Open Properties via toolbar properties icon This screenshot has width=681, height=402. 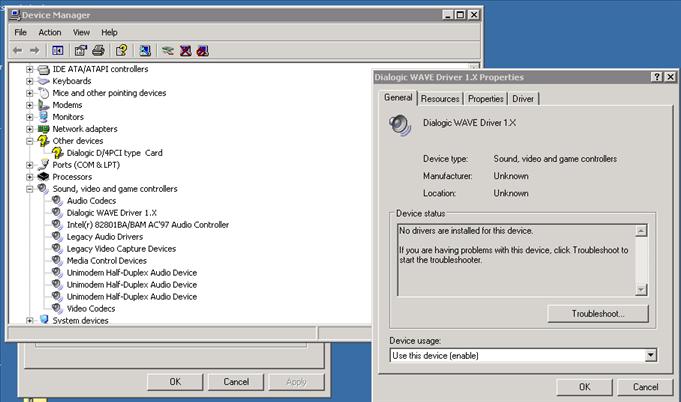81,51
